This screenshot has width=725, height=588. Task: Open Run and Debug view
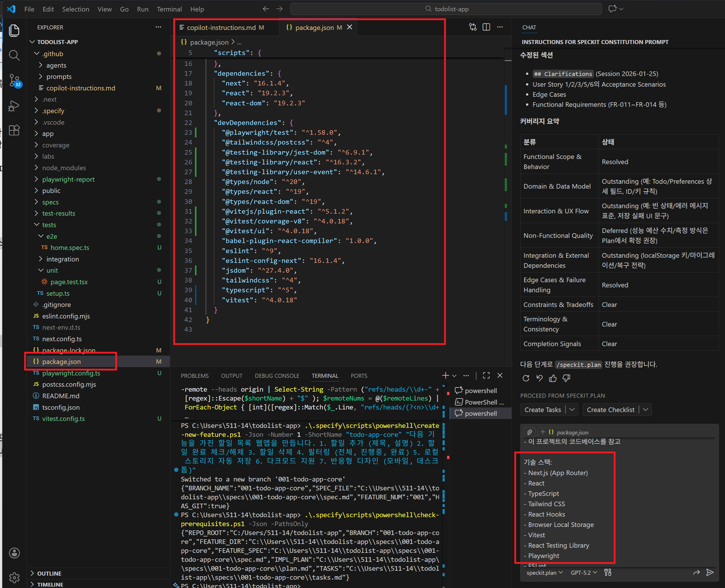click(x=14, y=106)
